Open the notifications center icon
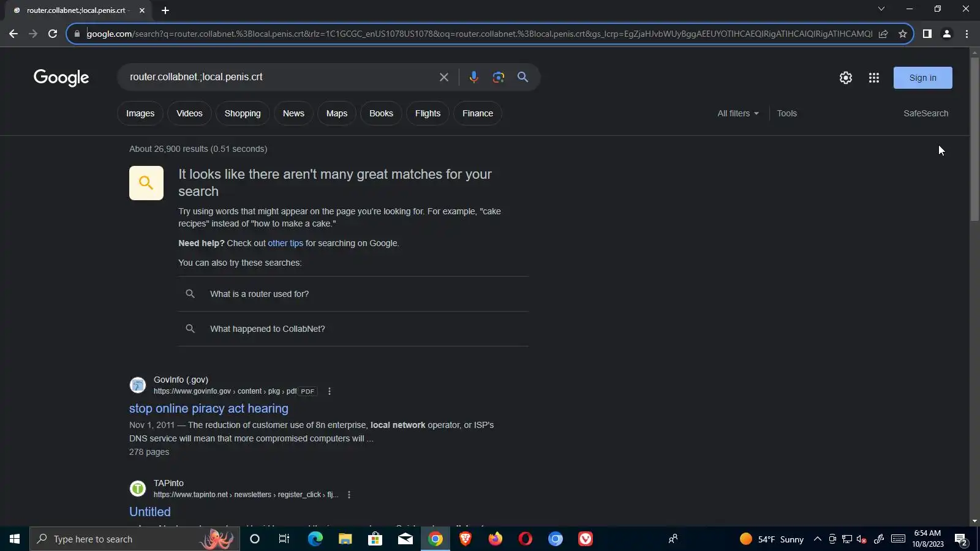This screenshot has height=551, width=980. (x=961, y=539)
